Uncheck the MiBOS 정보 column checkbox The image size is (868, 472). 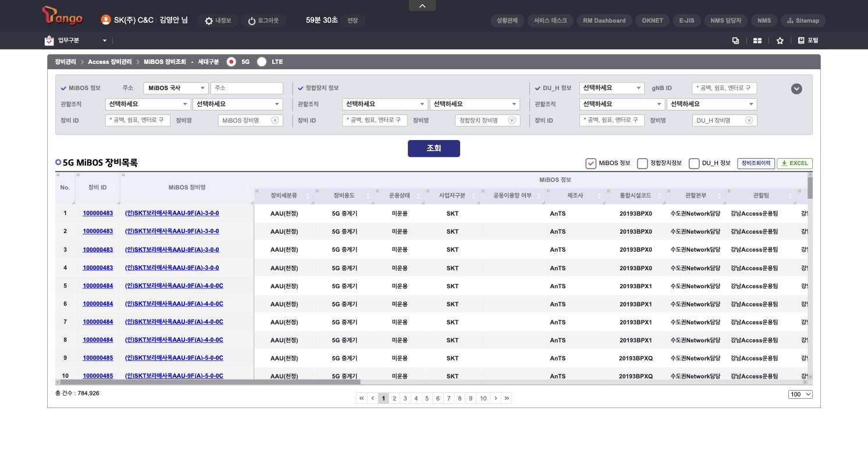click(591, 163)
